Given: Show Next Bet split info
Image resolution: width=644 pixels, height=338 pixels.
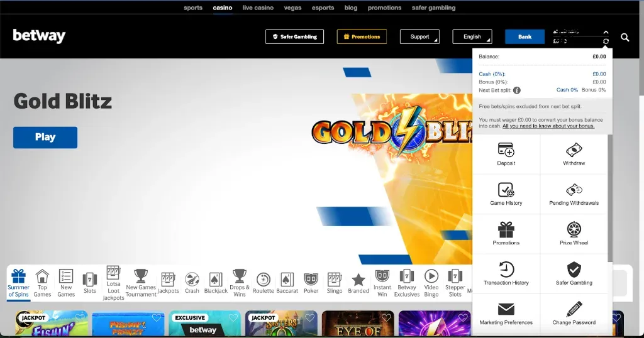Looking at the screenshot, I should point(517,90).
